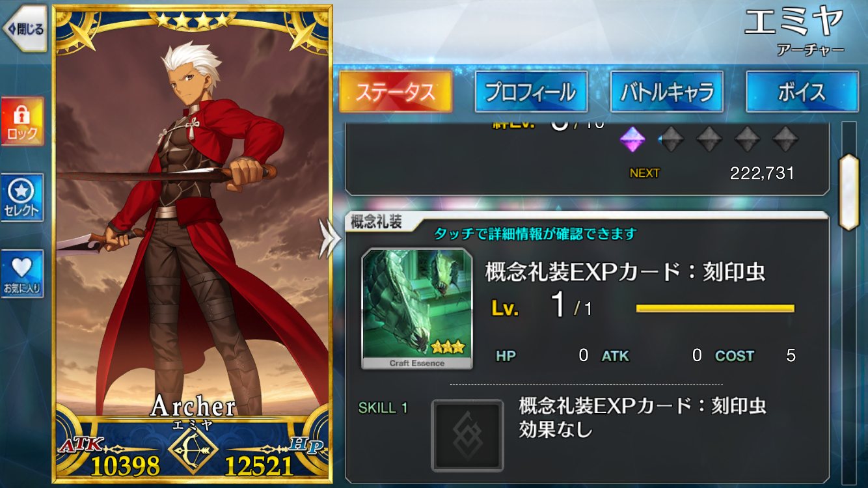The image size is (868, 488).
Task: Click the green dragon Craft Essence thumbnail
Action: pos(417,308)
